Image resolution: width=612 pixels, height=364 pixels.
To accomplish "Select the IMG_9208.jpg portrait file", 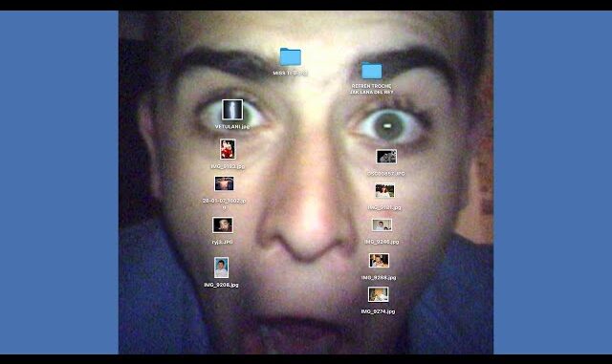I will [221, 268].
